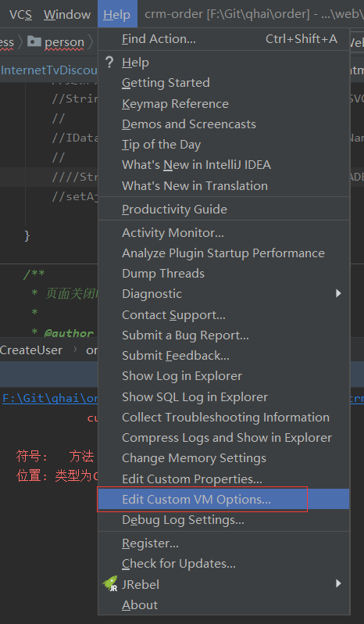Open What's New in IntelliJ IDEA

[223, 165]
